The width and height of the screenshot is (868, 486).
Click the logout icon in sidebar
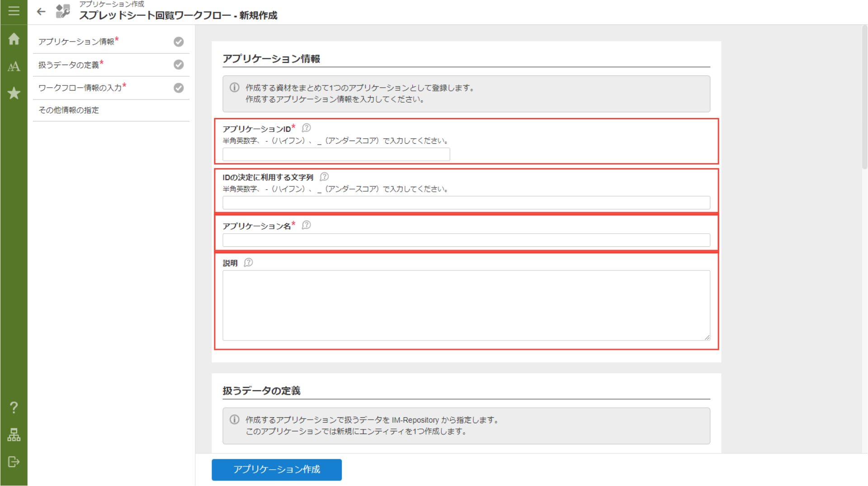(x=14, y=462)
